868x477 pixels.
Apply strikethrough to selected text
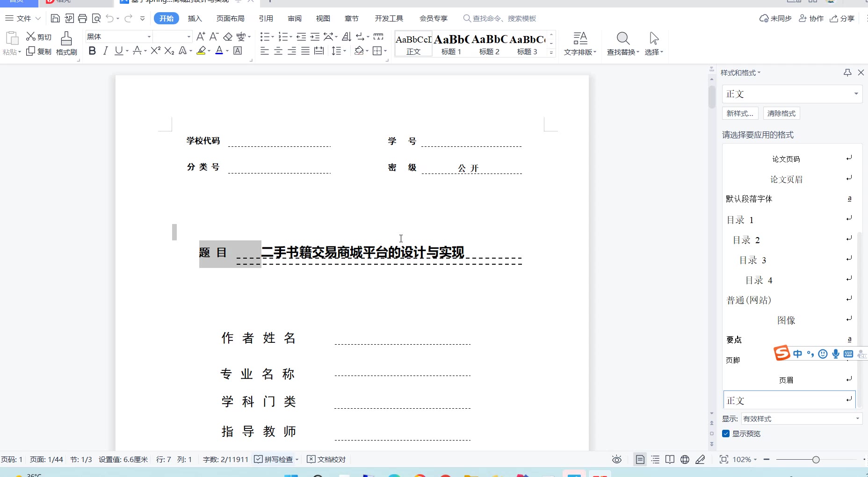pos(137,51)
